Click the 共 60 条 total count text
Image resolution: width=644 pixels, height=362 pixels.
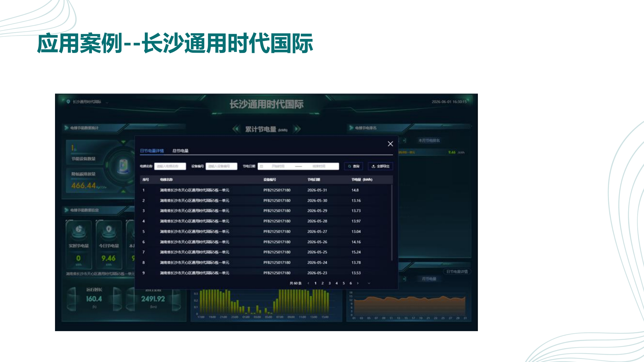295,283
